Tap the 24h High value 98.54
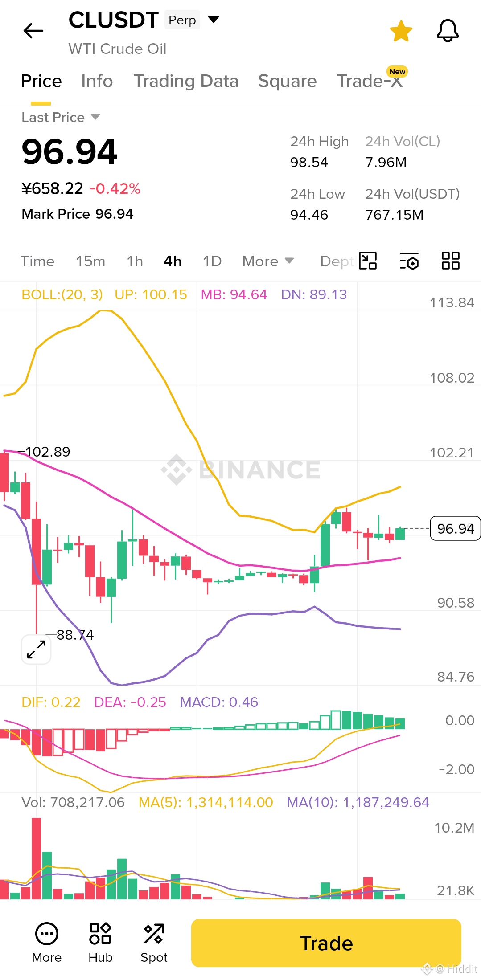The width and height of the screenshot is (481, 980). (x=309, y=162)
